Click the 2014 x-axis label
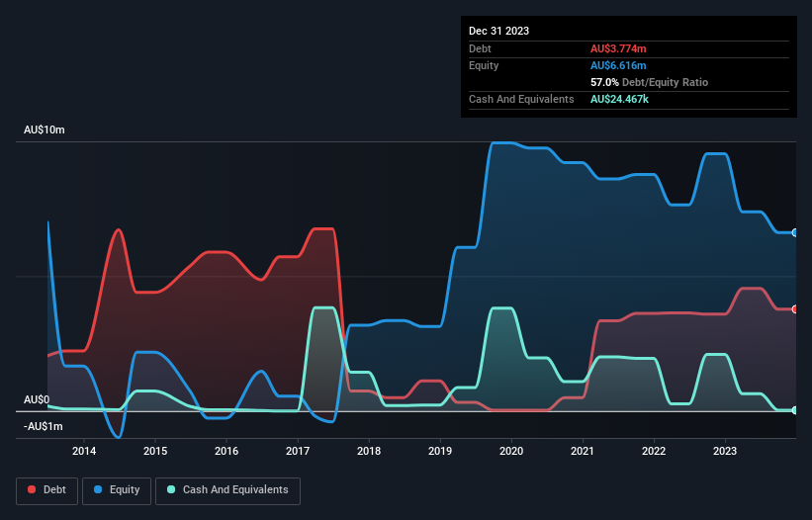 pyautogui.click(x=84, y=451)
